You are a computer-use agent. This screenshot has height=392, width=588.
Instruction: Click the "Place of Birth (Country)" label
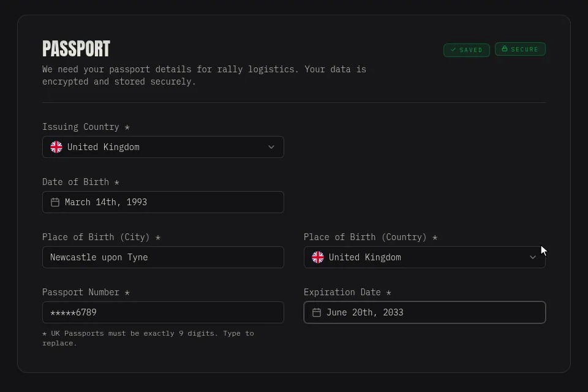click(x=365, y=237)
